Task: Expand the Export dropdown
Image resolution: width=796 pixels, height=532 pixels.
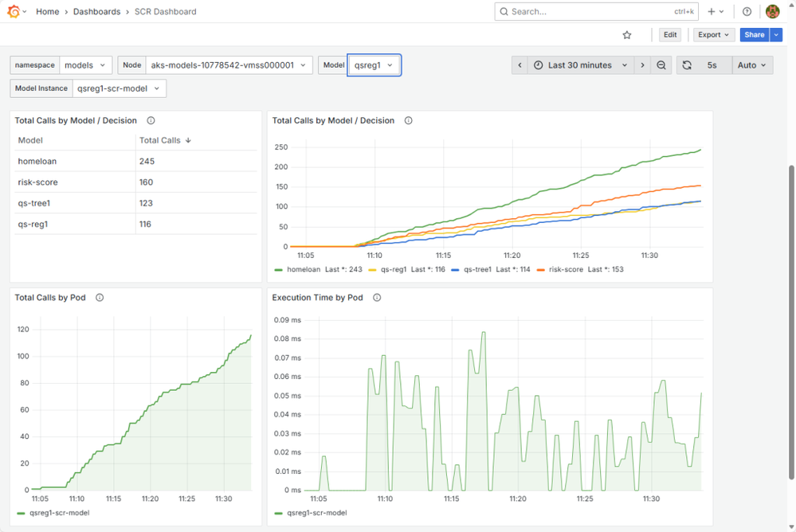Action: 713,35
